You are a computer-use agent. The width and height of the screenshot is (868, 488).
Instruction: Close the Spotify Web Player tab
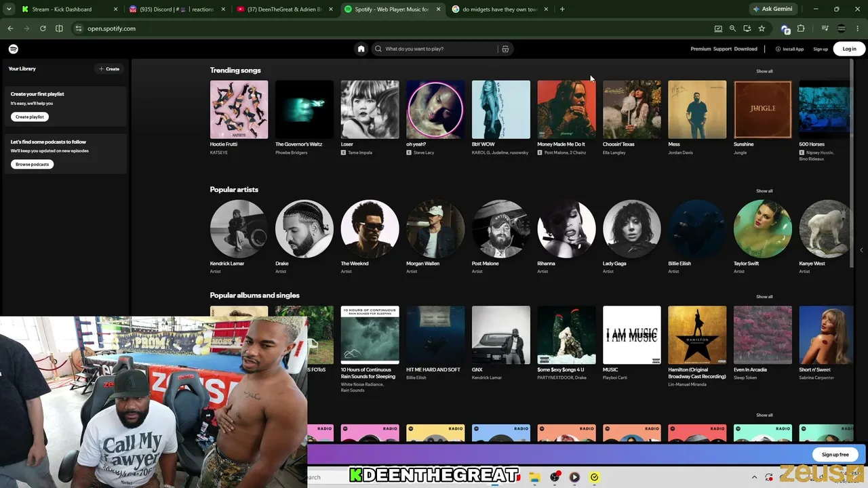tap(438, 9)
